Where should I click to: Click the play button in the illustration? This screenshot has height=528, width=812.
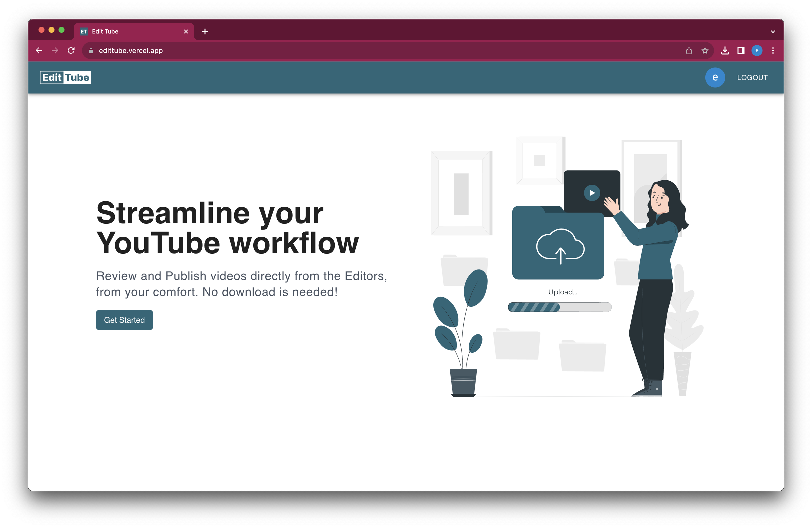tap(592, 193)
